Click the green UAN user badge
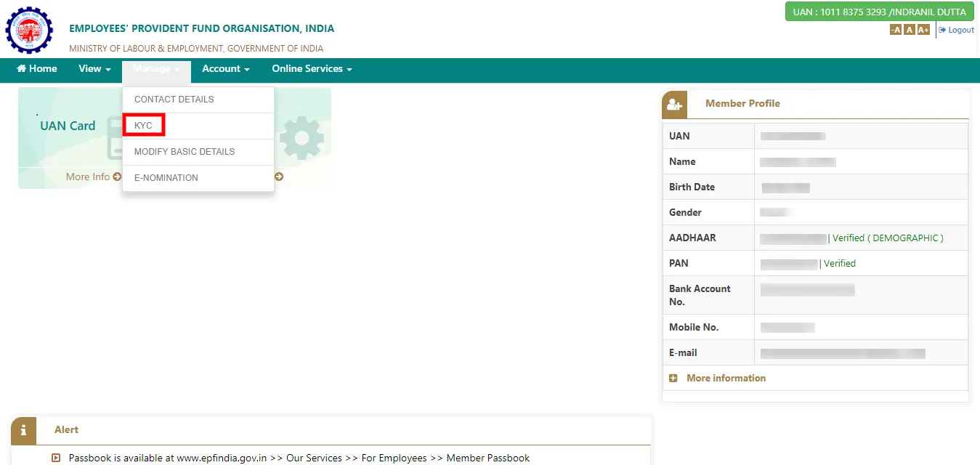980x465 pixels. point(879,12)
